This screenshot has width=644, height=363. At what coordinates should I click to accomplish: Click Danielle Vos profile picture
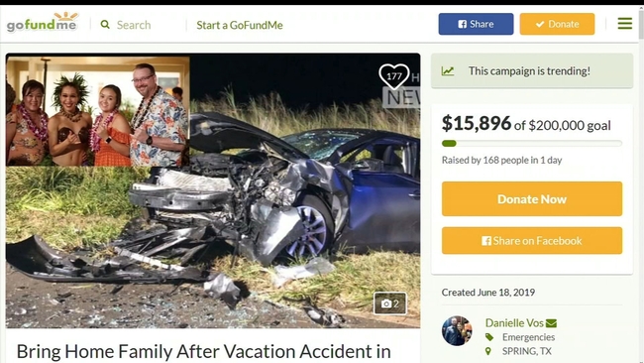(x=457, y=330)
